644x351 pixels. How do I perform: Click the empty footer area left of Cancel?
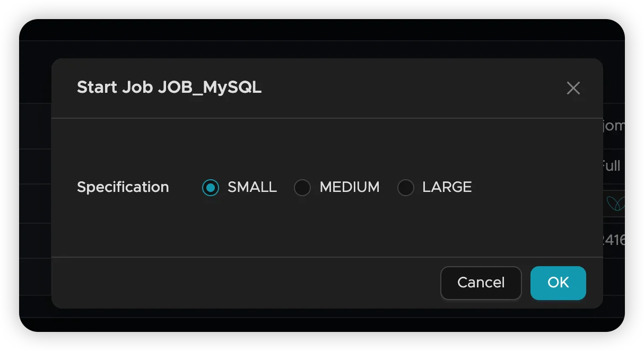244,283
